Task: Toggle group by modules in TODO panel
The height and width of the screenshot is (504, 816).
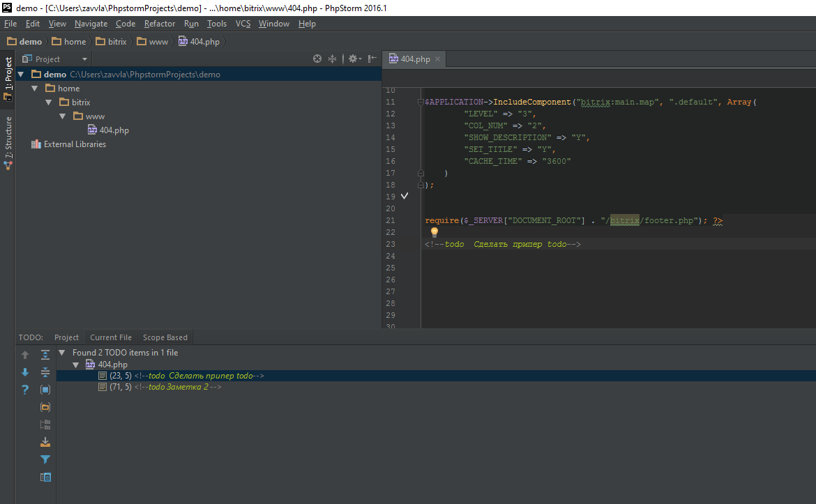Action: click(x=45, y=390)
